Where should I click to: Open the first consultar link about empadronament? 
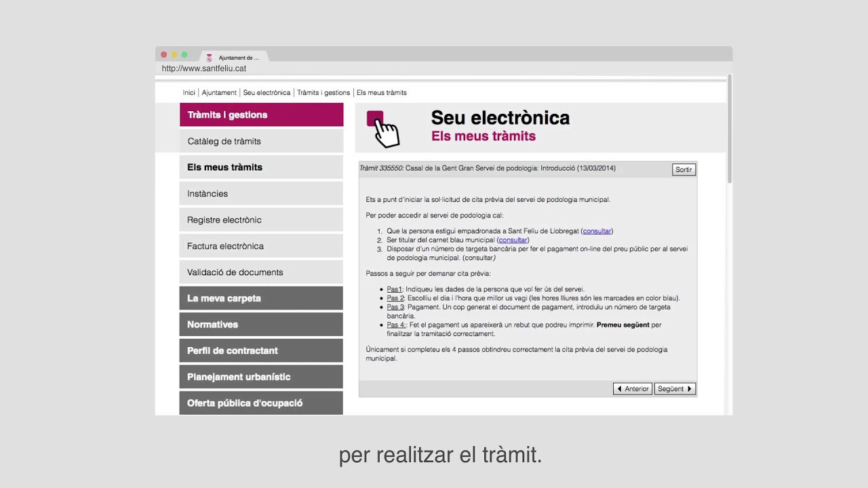pyautogui.click(x=596, y=230)
